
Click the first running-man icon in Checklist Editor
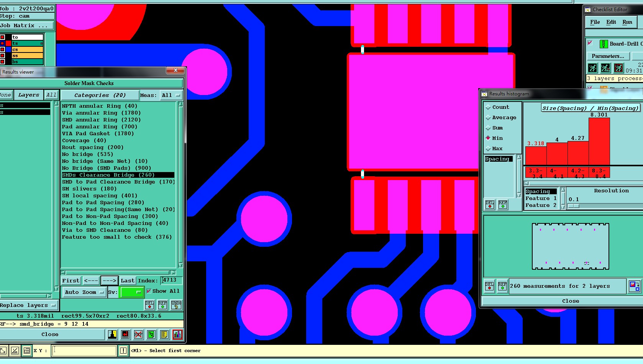[x=593, y=68]
